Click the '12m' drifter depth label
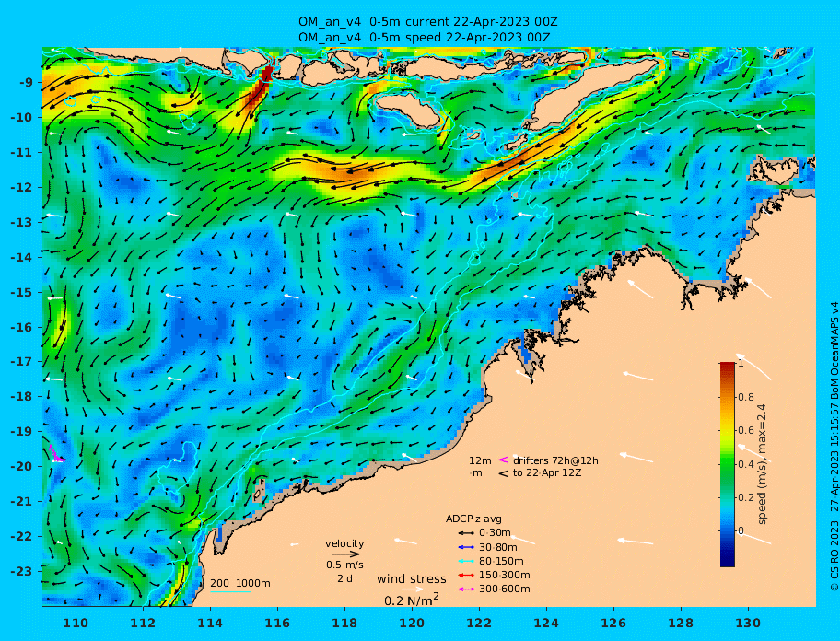 coord(480,460)
